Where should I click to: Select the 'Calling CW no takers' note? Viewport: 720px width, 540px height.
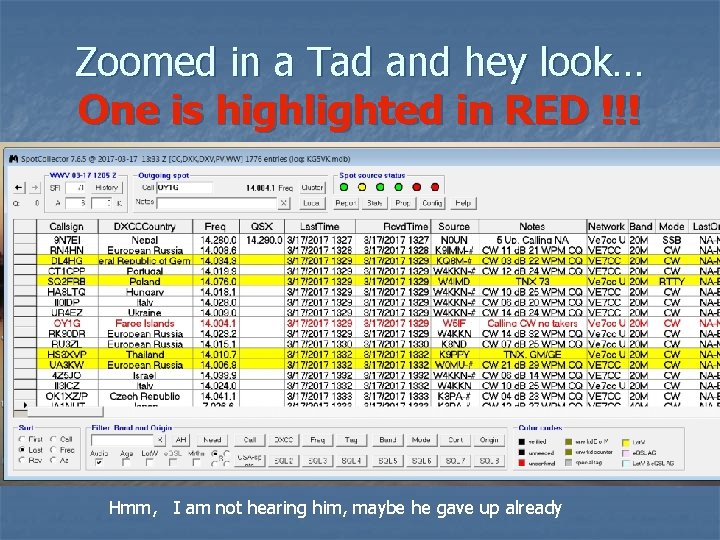(x=532, y=323)
